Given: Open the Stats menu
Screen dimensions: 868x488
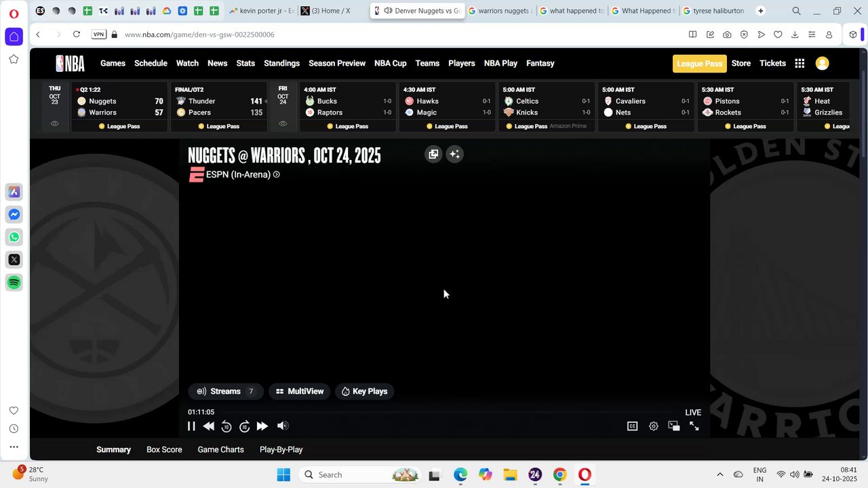Looking at the screenshot, I should coord(245,63).
